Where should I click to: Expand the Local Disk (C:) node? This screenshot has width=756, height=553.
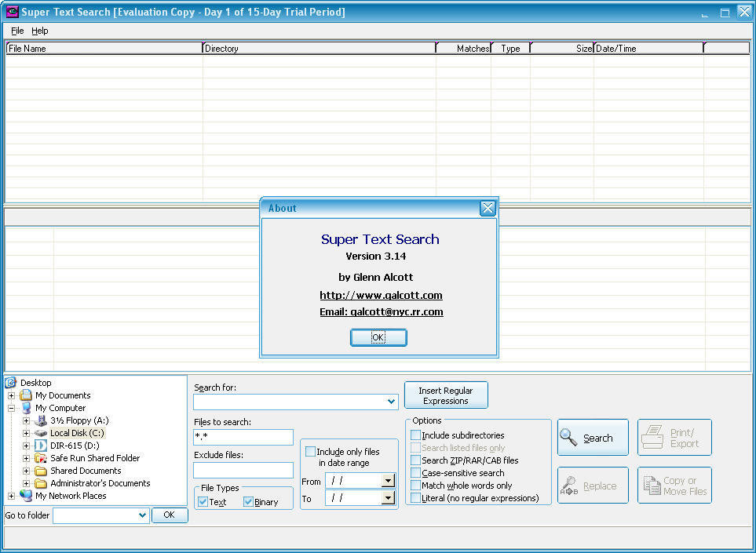pos(26,433)
